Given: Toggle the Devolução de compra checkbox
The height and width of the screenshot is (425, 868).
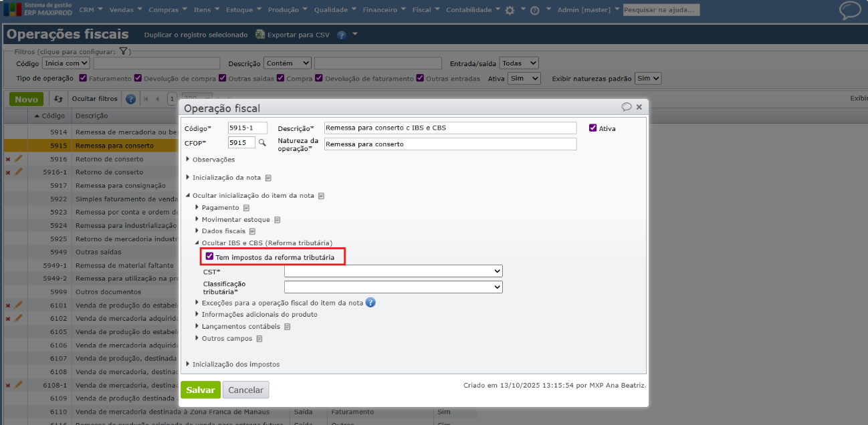Looking at the screenshot, I should click(138, 78).
